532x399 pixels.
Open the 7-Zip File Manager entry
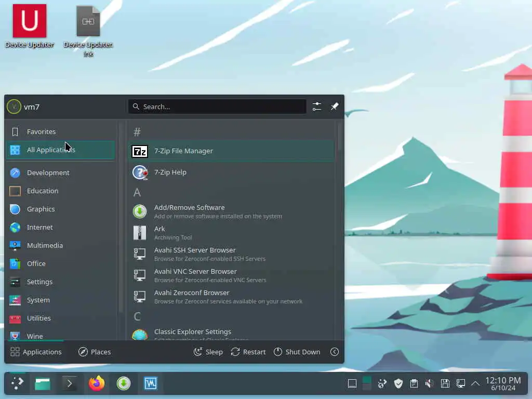point(232,151)
